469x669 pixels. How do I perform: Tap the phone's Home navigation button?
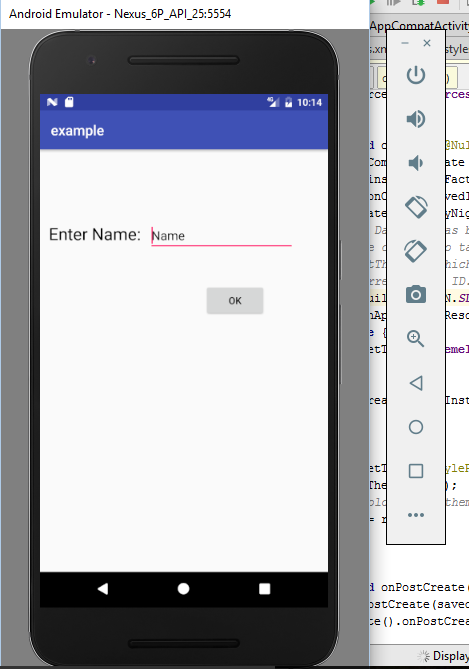tap(184, 589)
